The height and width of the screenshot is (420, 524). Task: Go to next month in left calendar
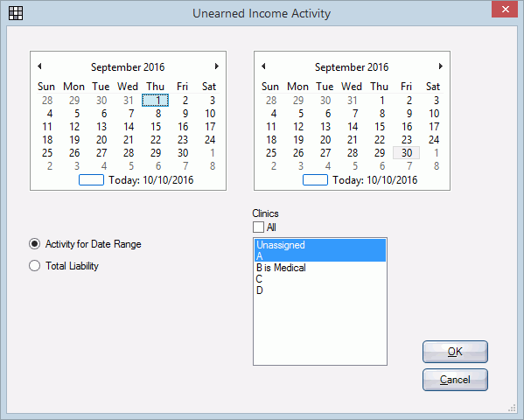(217, 66)
